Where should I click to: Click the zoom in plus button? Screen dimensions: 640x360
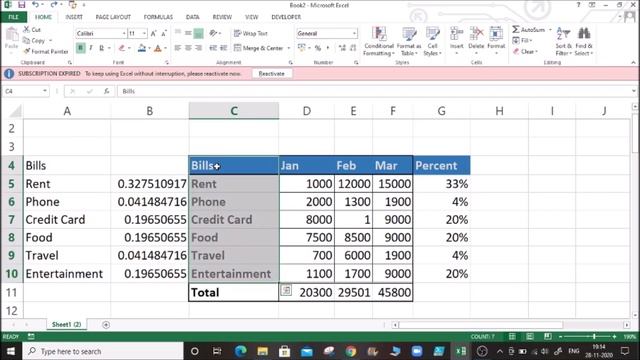614,337
